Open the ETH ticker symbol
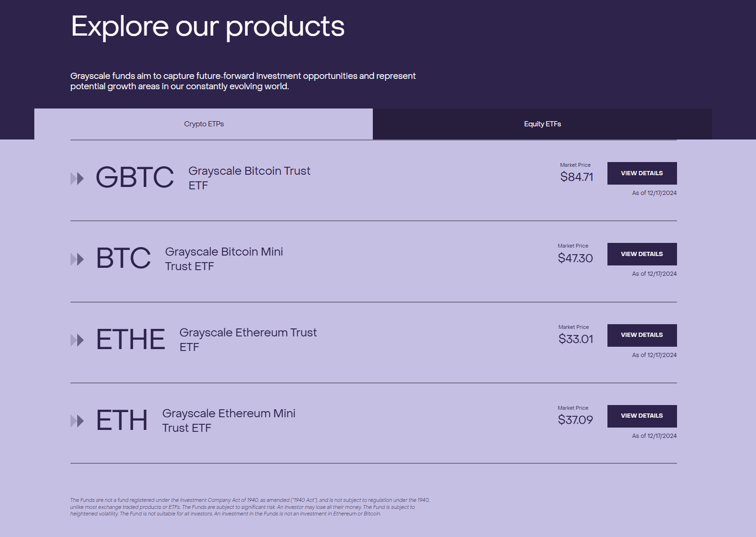Viewport: 756px width, 537px height. (122, 420)
